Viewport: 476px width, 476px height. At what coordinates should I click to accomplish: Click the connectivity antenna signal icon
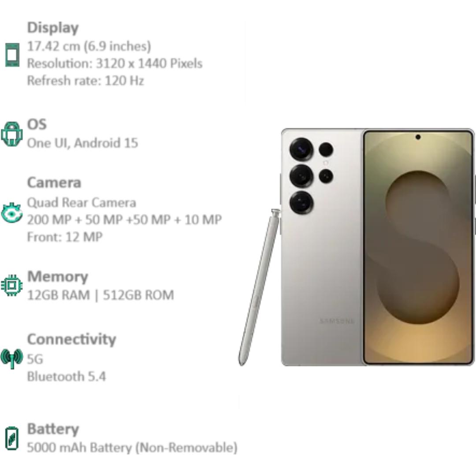(12, 358)
